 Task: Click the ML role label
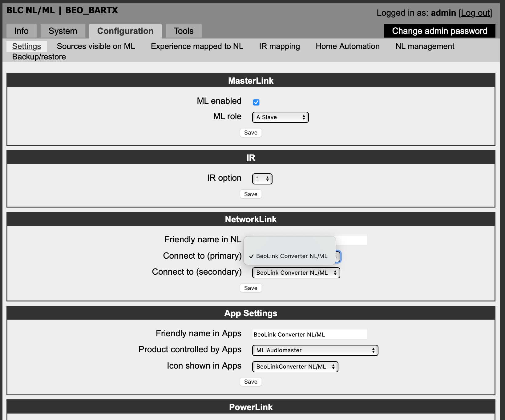[x=227, y=116]
